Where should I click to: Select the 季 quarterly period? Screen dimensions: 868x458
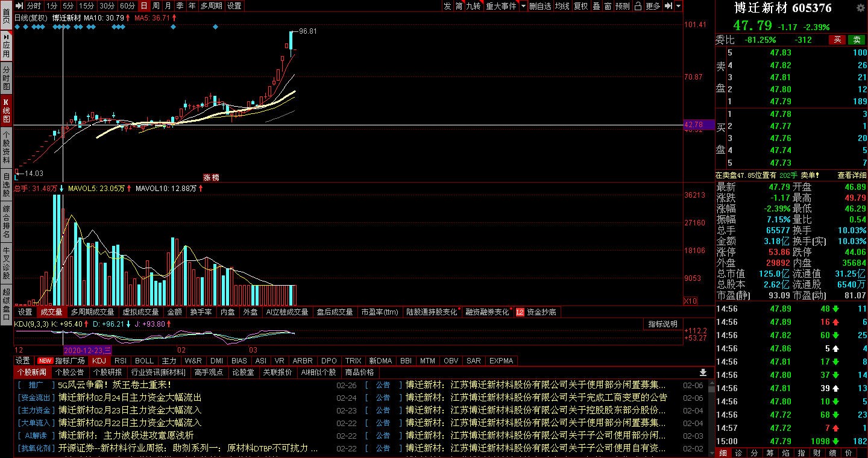(180, 6)
